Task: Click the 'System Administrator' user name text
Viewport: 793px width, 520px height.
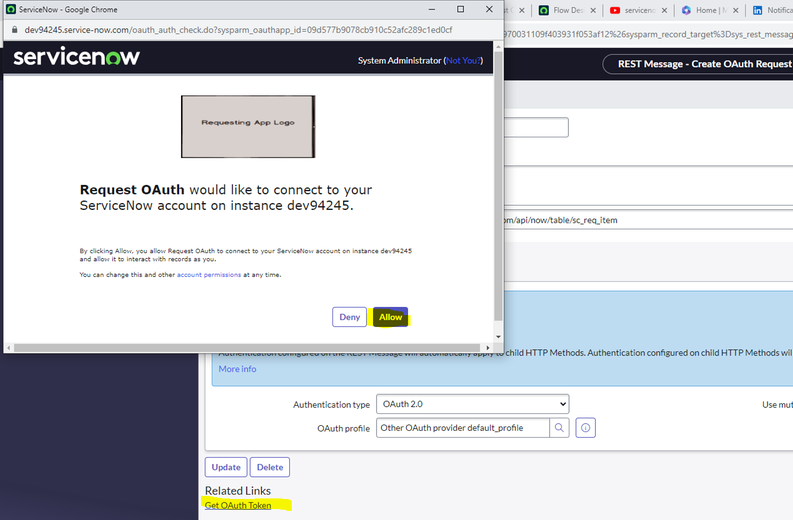Action: tap(400, 61)
